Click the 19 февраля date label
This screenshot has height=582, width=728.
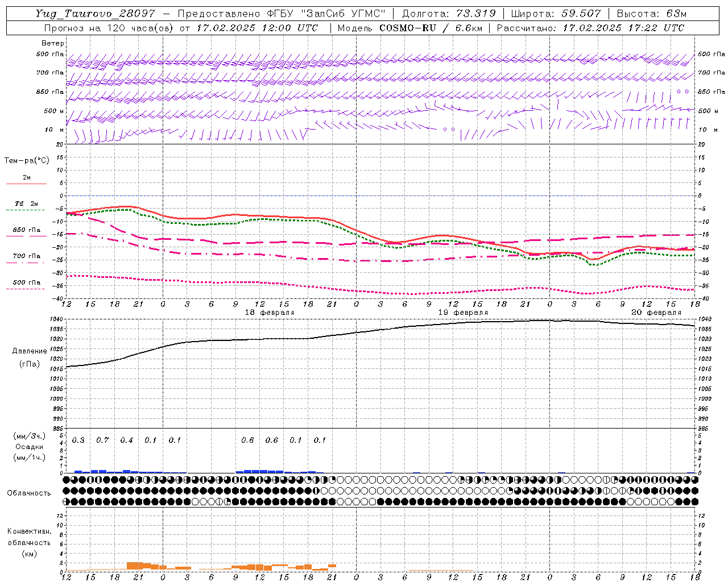tap(463, 313)
